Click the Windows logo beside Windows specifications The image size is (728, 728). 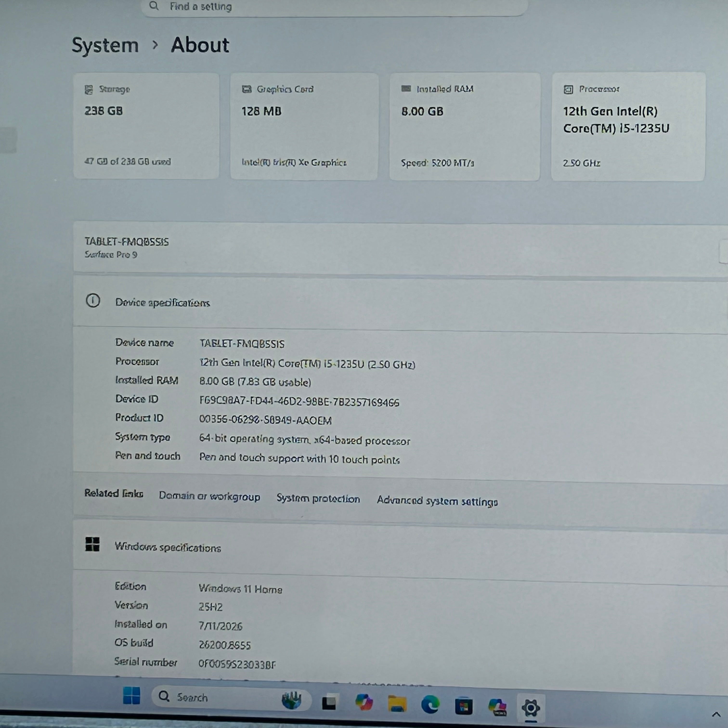click(92, 545)
